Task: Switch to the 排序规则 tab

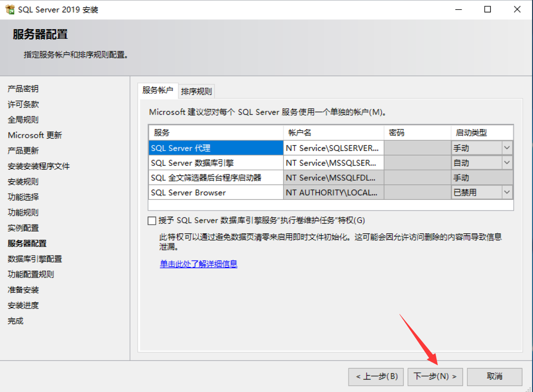Action: click(x=197, y=91)
